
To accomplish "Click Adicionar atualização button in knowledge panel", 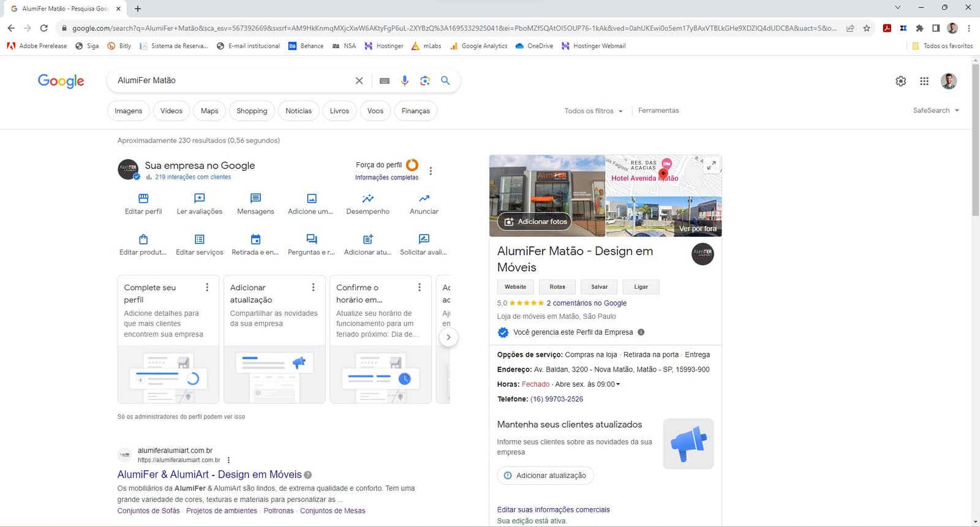I will [x=545, y=476].
